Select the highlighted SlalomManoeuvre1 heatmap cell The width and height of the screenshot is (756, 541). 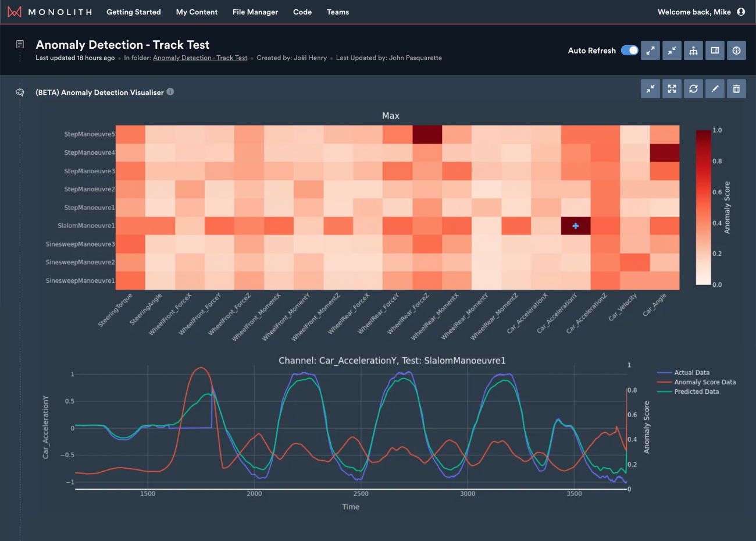click(x=575, y=226)
